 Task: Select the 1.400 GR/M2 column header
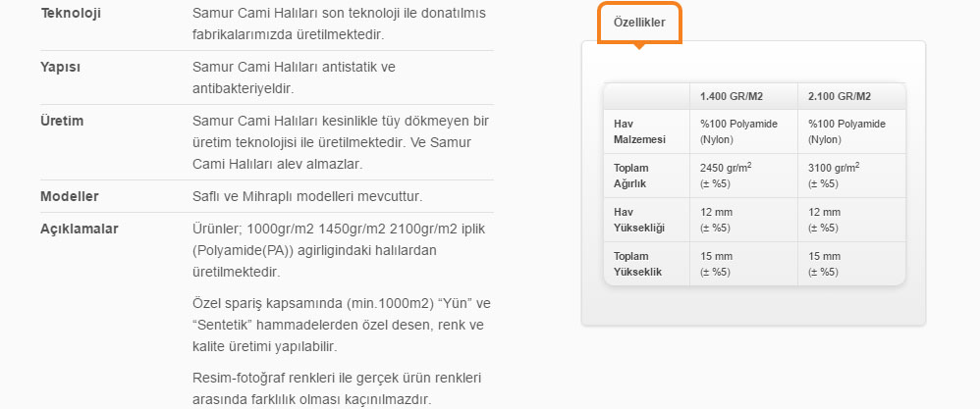(x=743, y=96)
